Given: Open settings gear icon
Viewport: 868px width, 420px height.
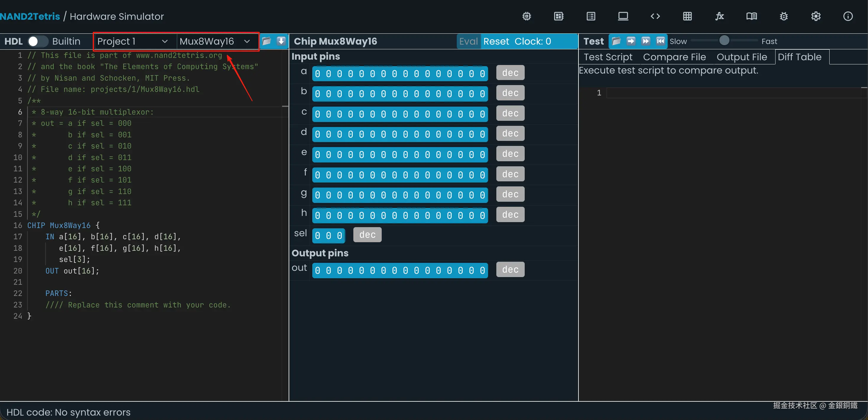Looking at the screenshot, I should coord(816,16).
